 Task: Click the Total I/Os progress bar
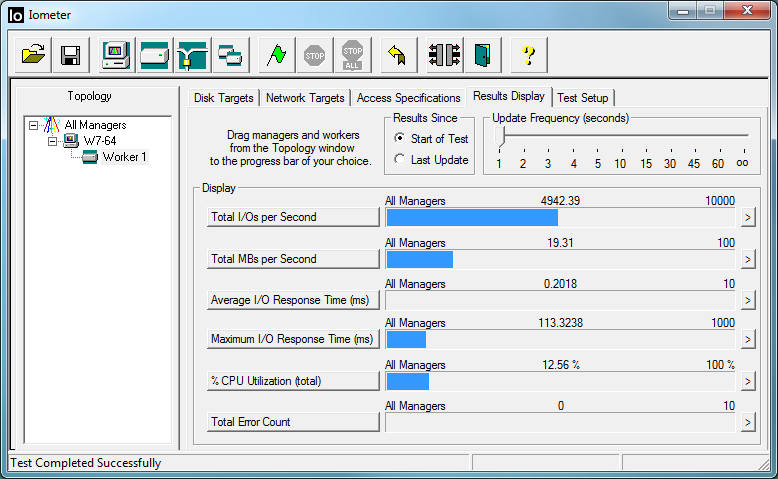tap(560, 217)
